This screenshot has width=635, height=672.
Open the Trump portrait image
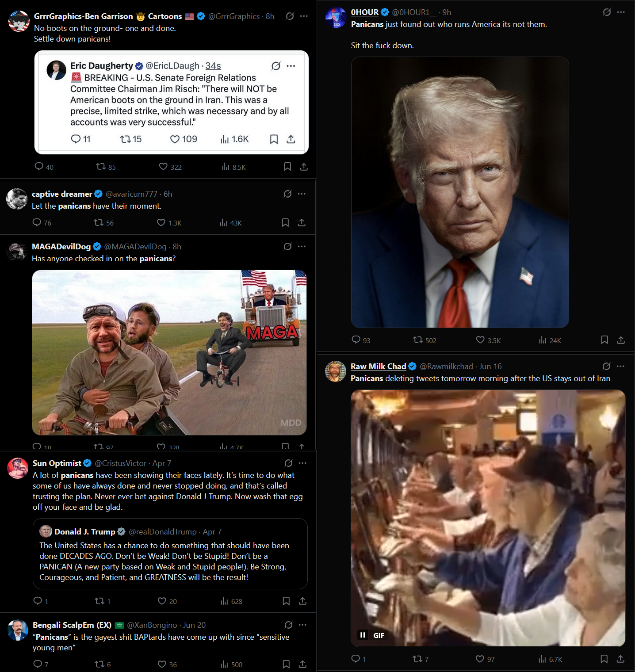[x=460, y=192]
